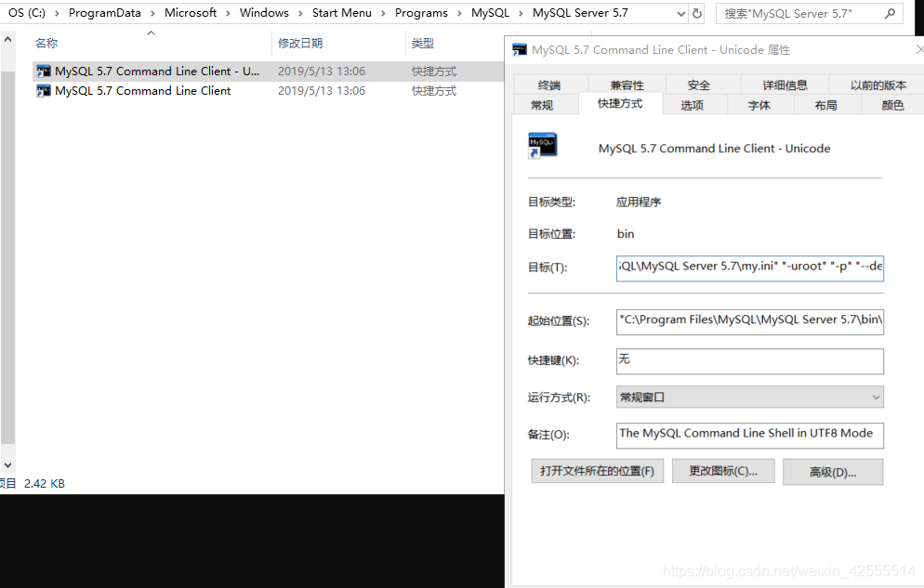Expand the chevron after Microsoft in path
The height and width of the screenshot is (588, 924).
click(x=228, y=13)
